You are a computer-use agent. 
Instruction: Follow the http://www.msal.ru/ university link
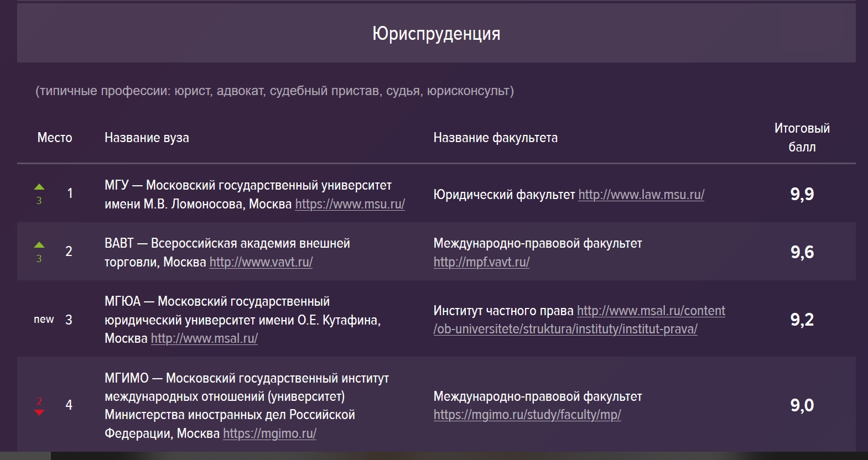pos(204,338)
